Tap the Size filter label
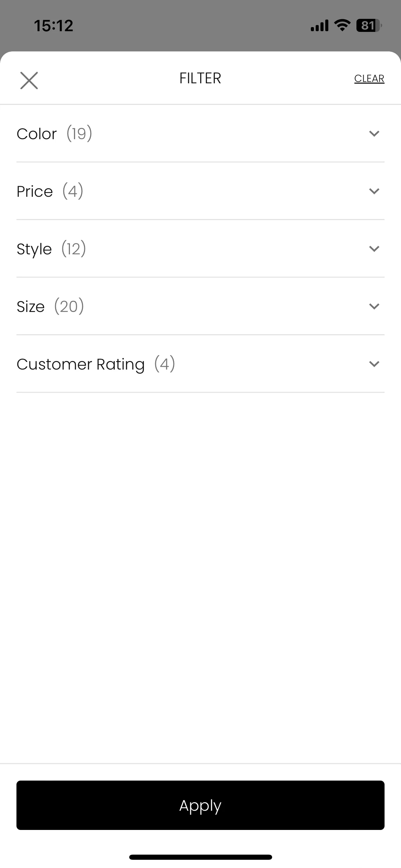The height and width of the screenshot is (868, 401). coord(31,306)
